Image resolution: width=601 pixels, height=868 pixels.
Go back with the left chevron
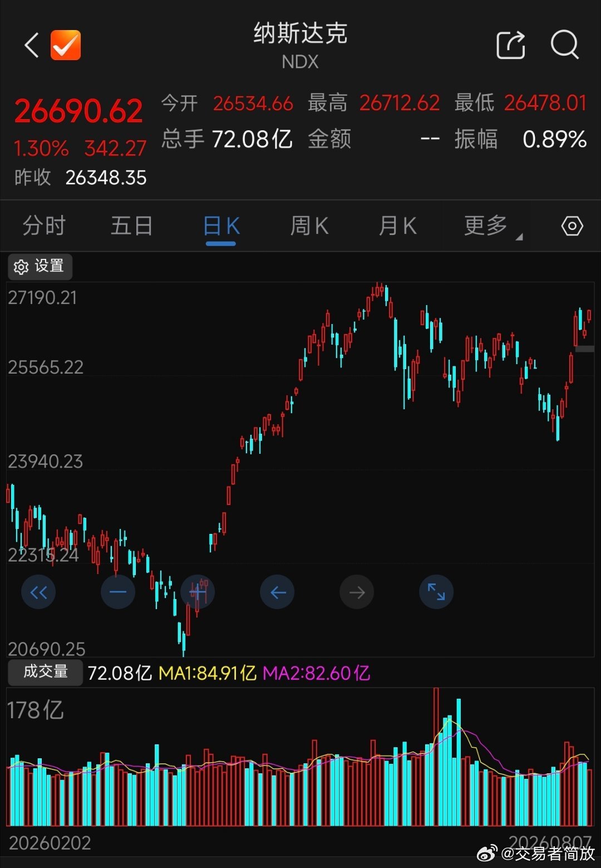pos(32,45)
